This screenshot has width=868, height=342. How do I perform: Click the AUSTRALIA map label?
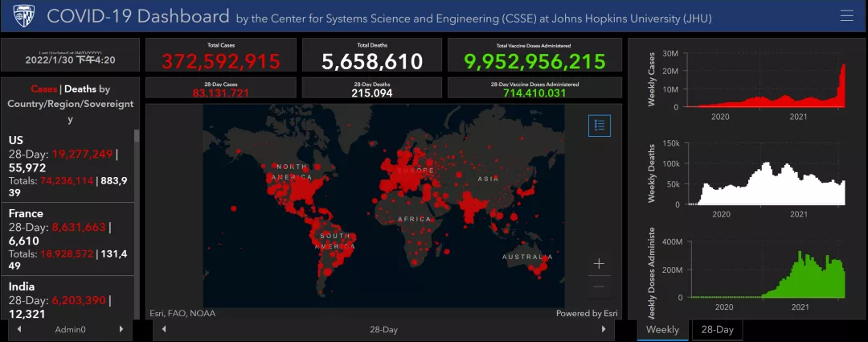click(527, 258)
